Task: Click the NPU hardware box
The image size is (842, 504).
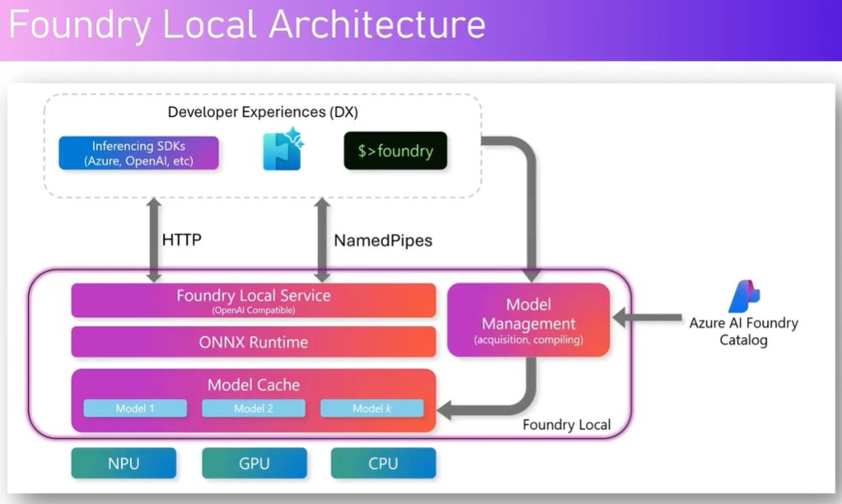Action: tap(124, 463)
